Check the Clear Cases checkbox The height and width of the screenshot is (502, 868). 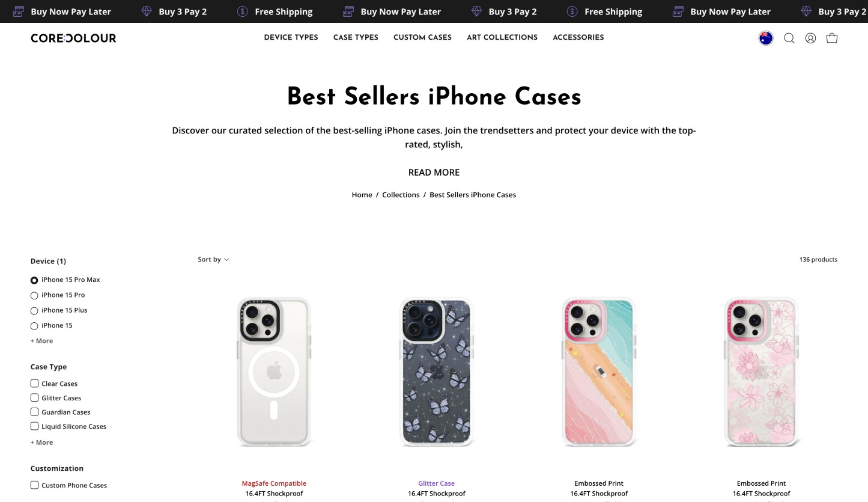click(x=34, y=384)
